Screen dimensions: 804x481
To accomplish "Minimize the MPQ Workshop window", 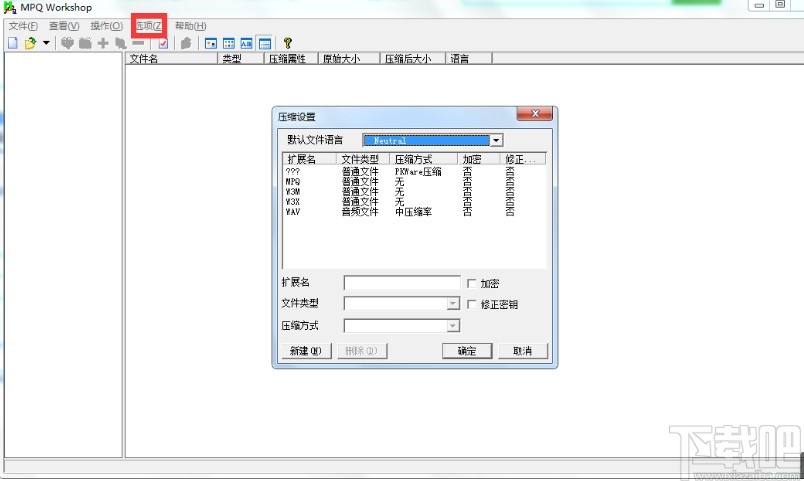I will pyautogui.click(x=759, y=5).
